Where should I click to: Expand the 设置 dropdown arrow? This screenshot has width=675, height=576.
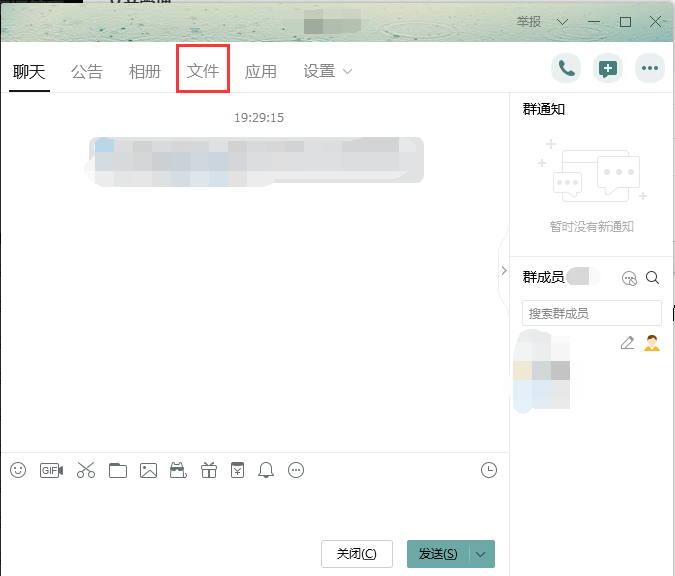click(347, 71)
